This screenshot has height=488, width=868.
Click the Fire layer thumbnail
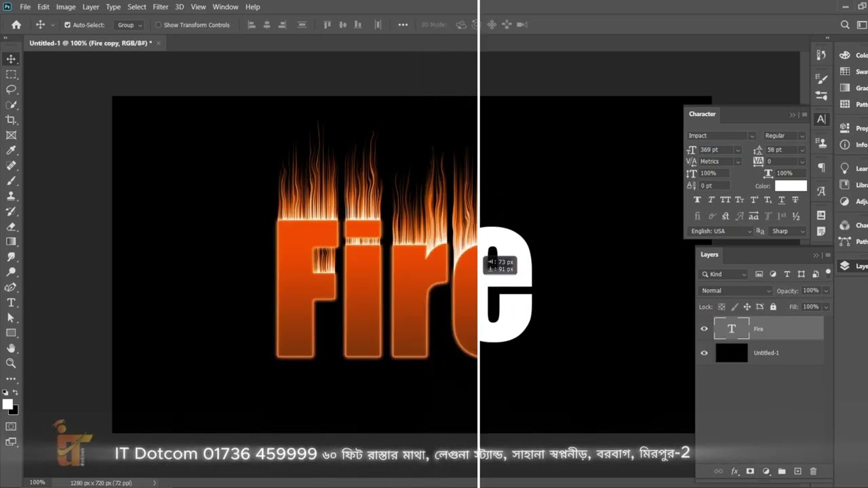pos(732,329)
